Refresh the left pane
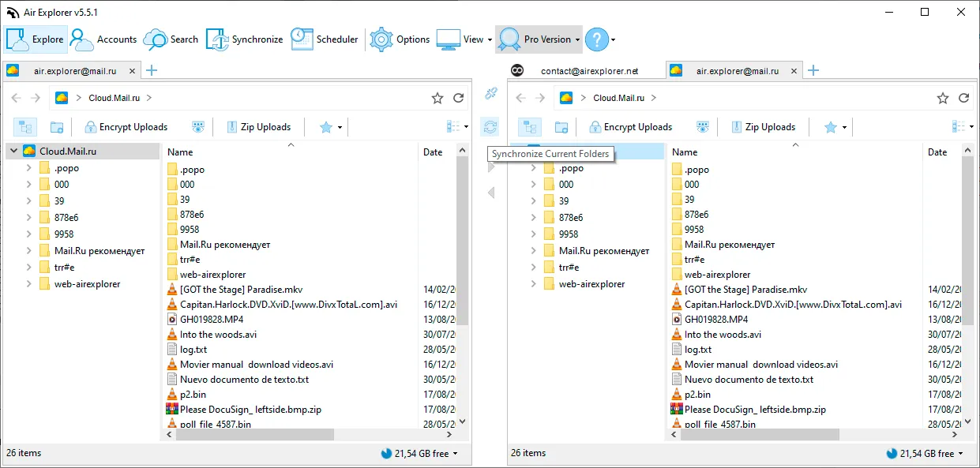 458,99
